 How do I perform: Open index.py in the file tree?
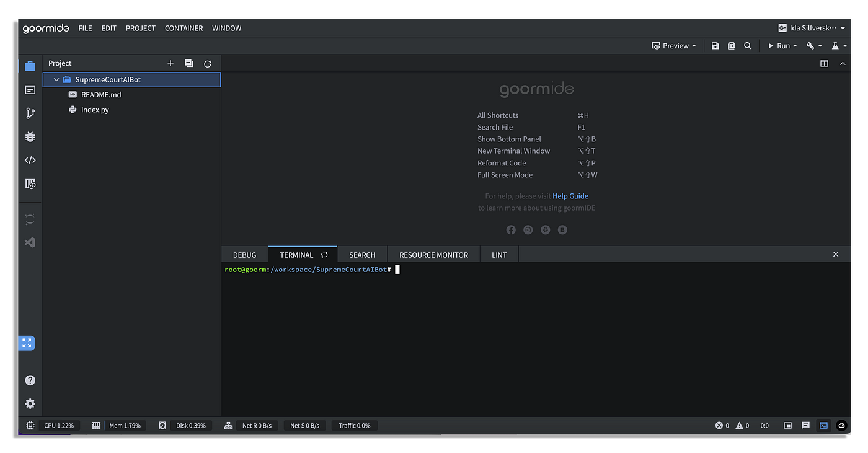[95, 110]
